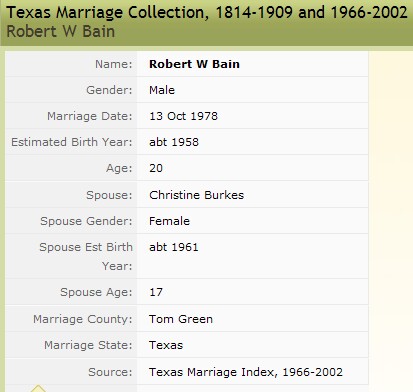Select the Robert W Bain subtitle heading

point(61,32)
